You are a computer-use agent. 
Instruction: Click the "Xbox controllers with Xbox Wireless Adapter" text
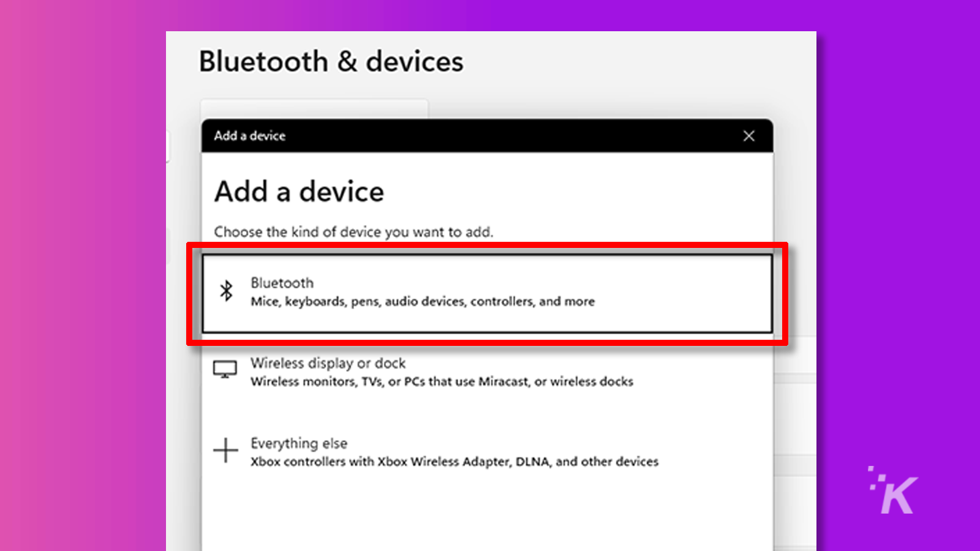click(454, 462)
